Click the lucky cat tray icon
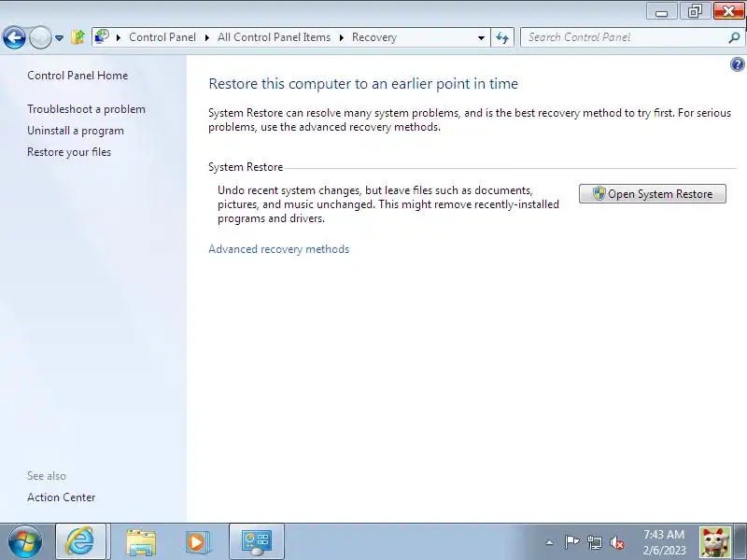 click(715, 542)
